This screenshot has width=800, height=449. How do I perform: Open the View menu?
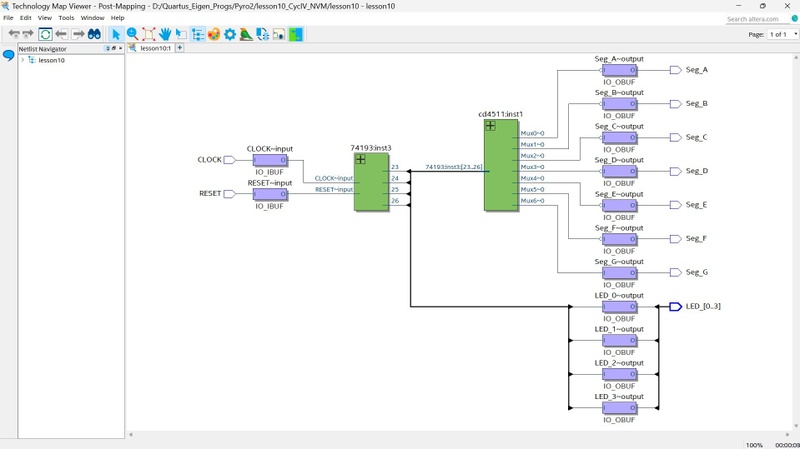(x=45, y=17)
